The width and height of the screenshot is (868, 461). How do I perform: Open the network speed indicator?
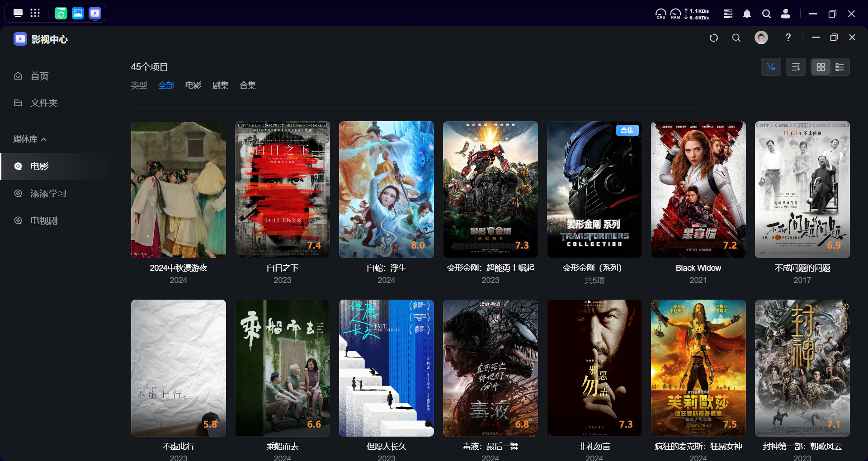pos(697,14)
